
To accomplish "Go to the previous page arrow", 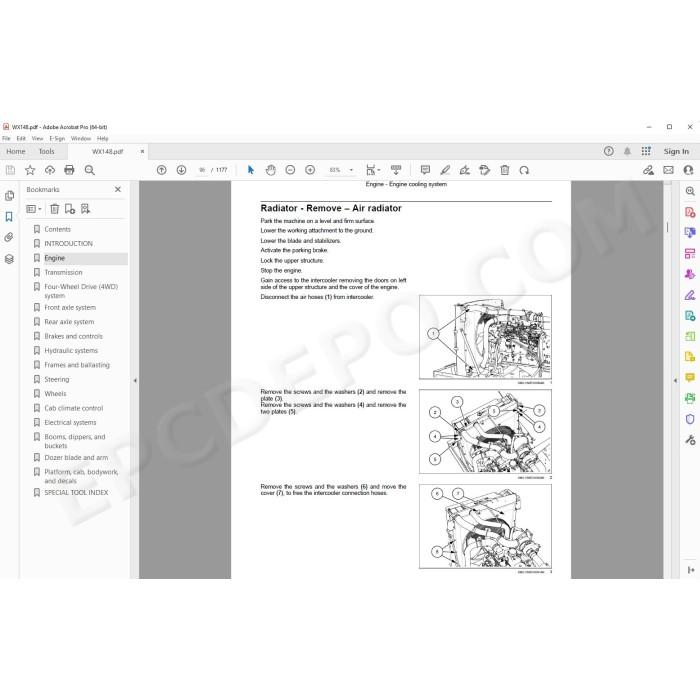I will 162,170.
